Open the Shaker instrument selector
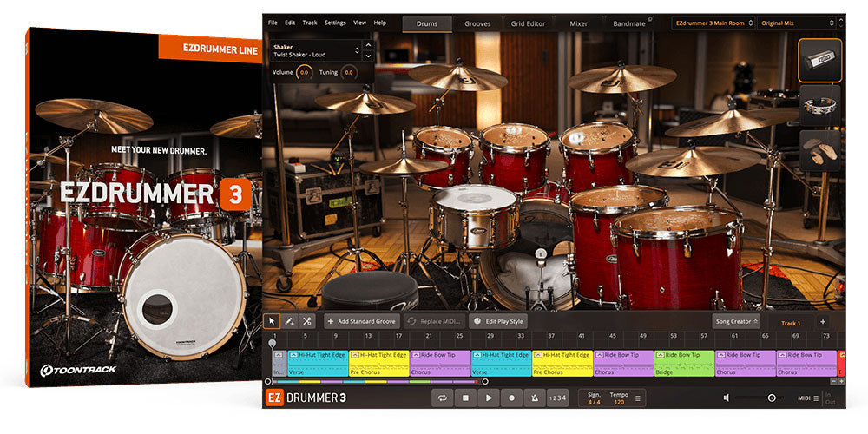 coord(316,51)
